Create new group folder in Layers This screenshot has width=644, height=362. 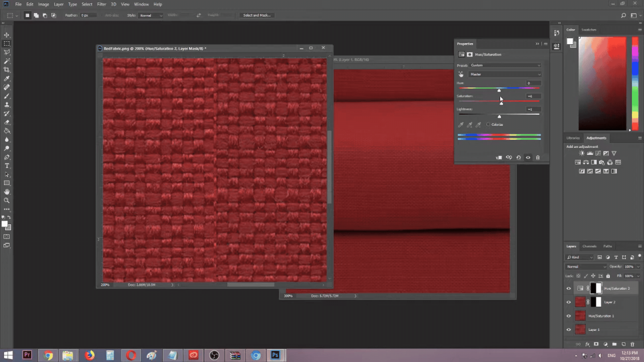pos(614,344)
